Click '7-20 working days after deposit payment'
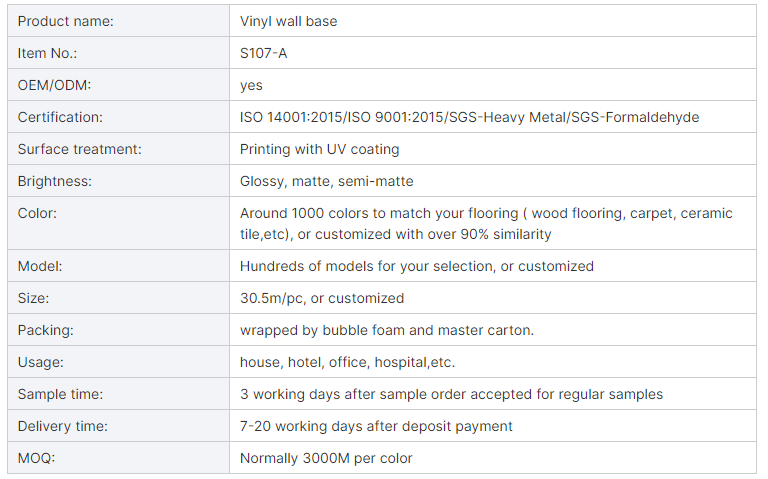Image resolution: width=768 pixels, height=479 pixels. tap(376, 426)
